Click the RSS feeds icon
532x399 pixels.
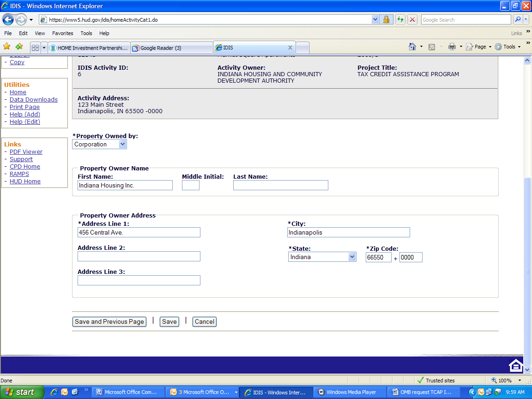tap(432, 47)
